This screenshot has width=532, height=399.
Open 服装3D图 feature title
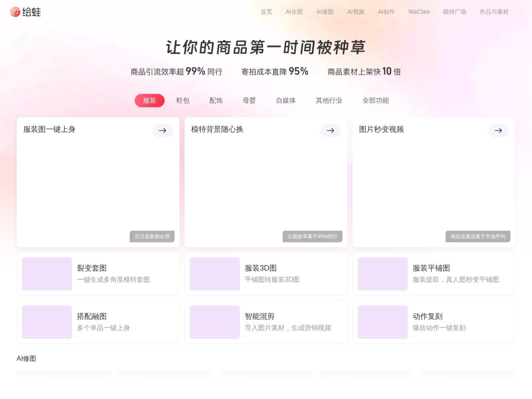click(x=261, y=268)
